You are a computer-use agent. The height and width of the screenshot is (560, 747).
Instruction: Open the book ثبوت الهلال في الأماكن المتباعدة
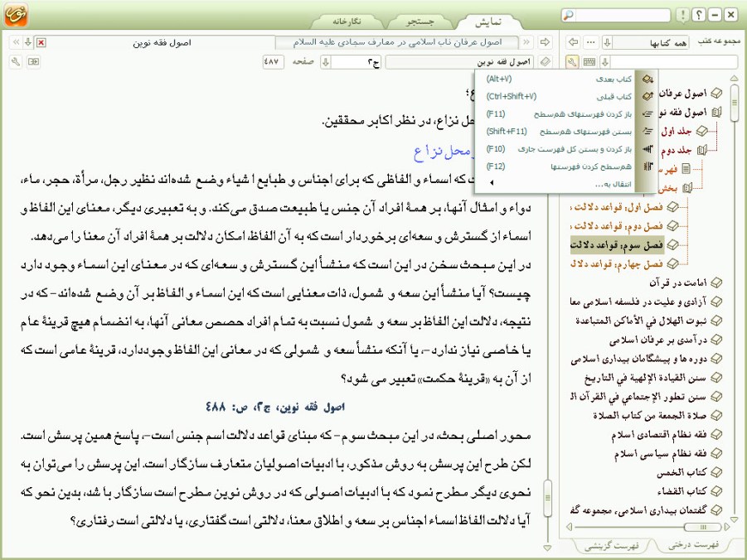coord(641,321)
